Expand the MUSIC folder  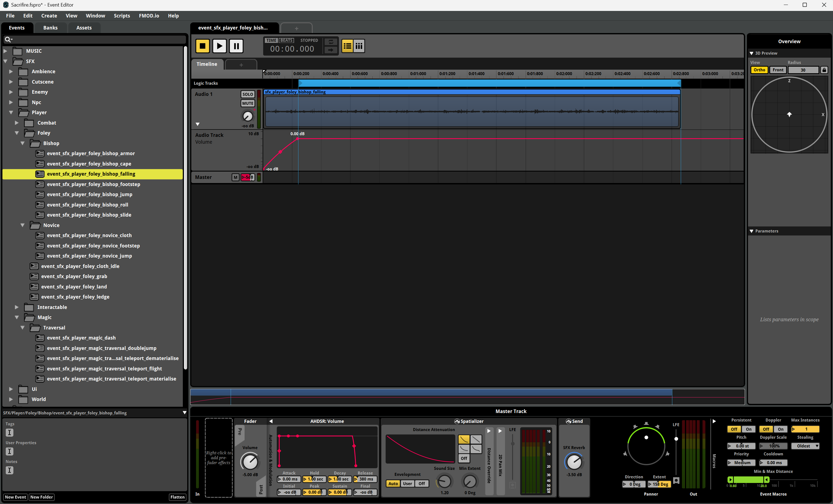(x=5, y=51)
